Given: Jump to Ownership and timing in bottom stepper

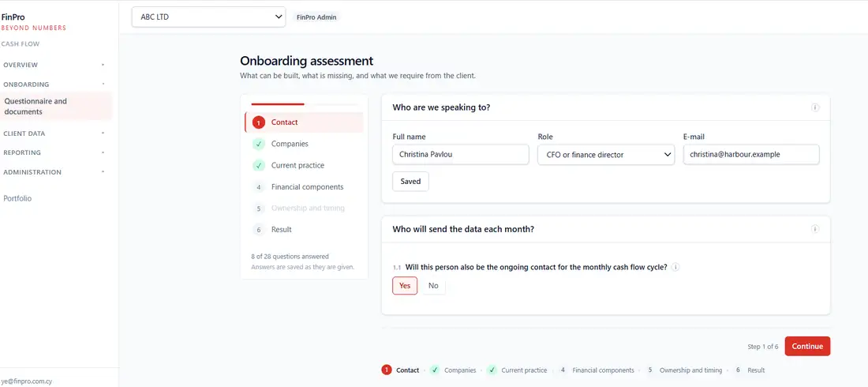Looking at the screenshot, I should point(683,370).
